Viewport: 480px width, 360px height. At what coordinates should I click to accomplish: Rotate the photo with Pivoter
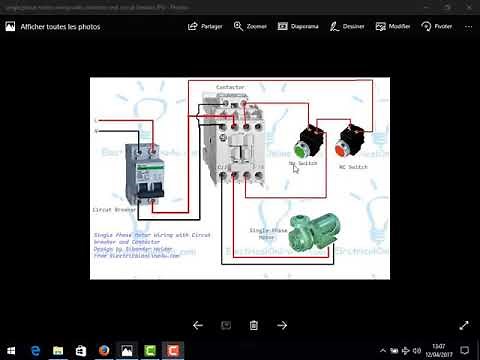pyautogui.click(x=437, y=26)
